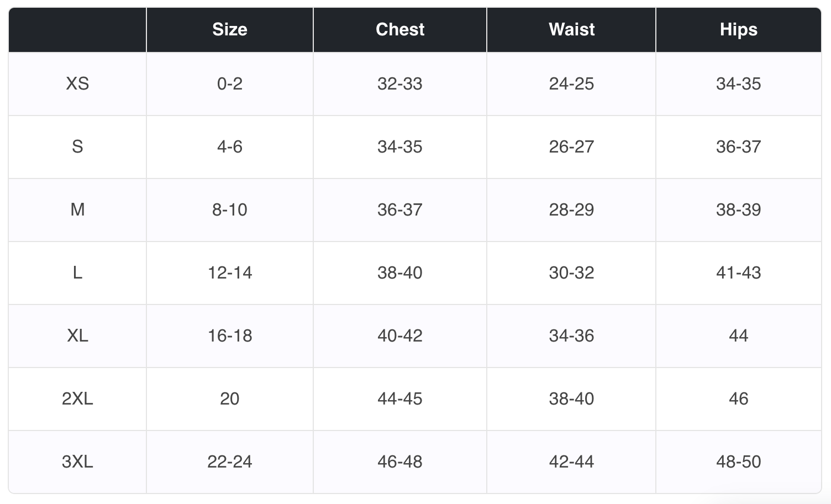Click the Hips column header
Image resolution: width=831 pixels, height=504 pixels.
[739, 30]
